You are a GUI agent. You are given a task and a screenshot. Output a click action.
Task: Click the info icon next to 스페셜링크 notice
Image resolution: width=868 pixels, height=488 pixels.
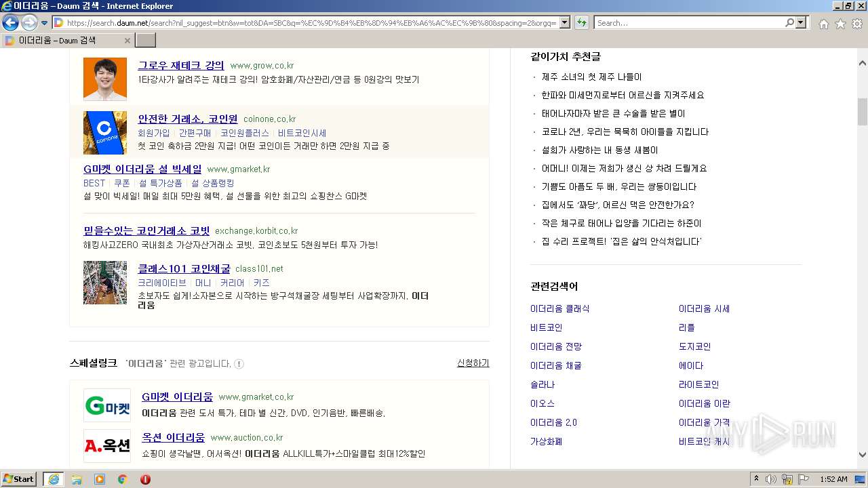click(x=239, y=364)
